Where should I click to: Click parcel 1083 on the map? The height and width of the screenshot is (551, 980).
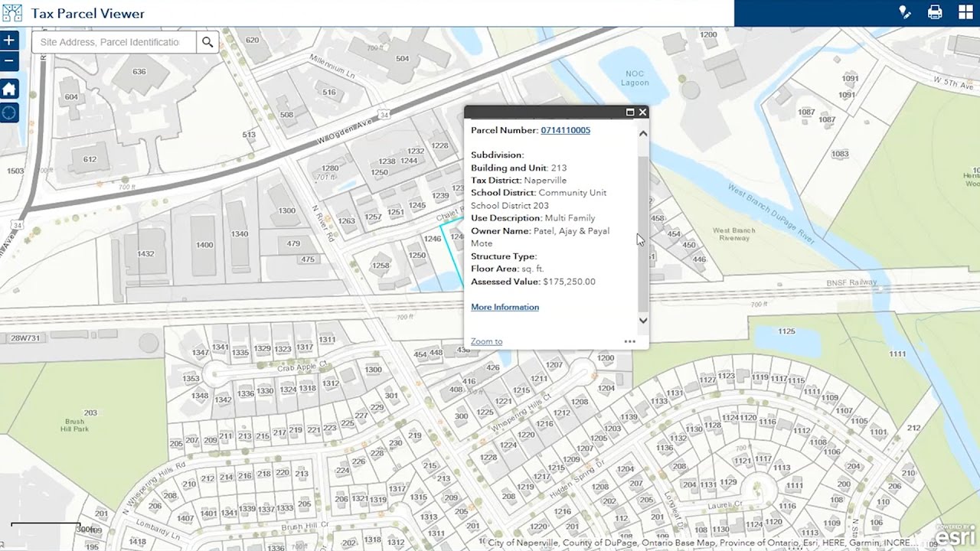[840, 154]
